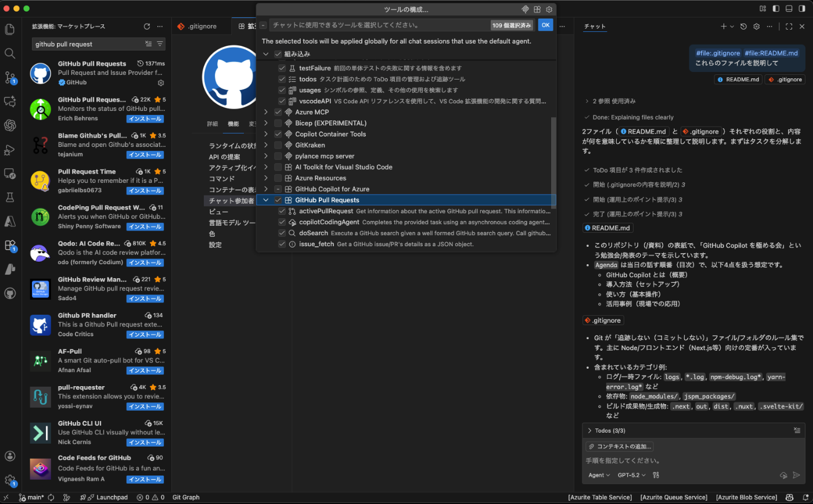Maximize the chat panel

coord(789,27)
